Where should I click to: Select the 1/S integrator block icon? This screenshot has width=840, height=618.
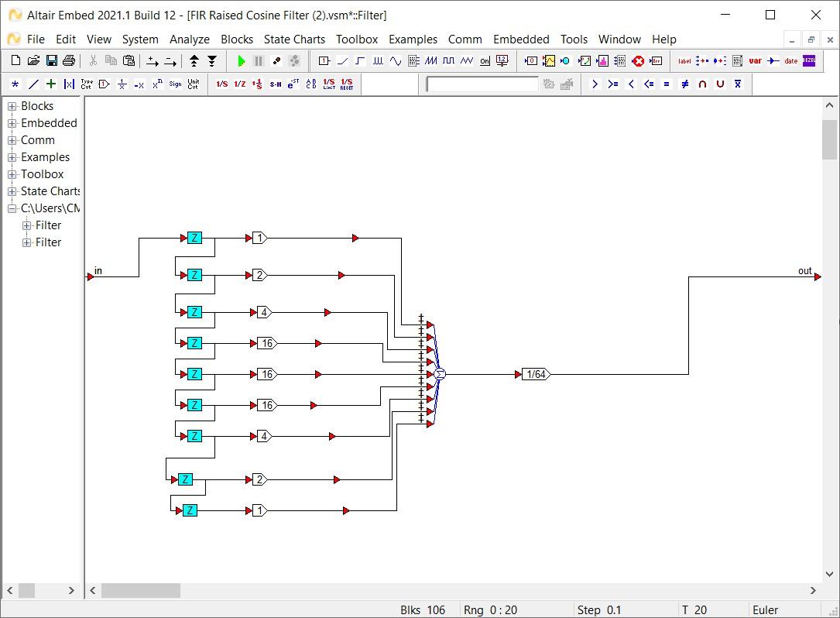tap(222, 84)
